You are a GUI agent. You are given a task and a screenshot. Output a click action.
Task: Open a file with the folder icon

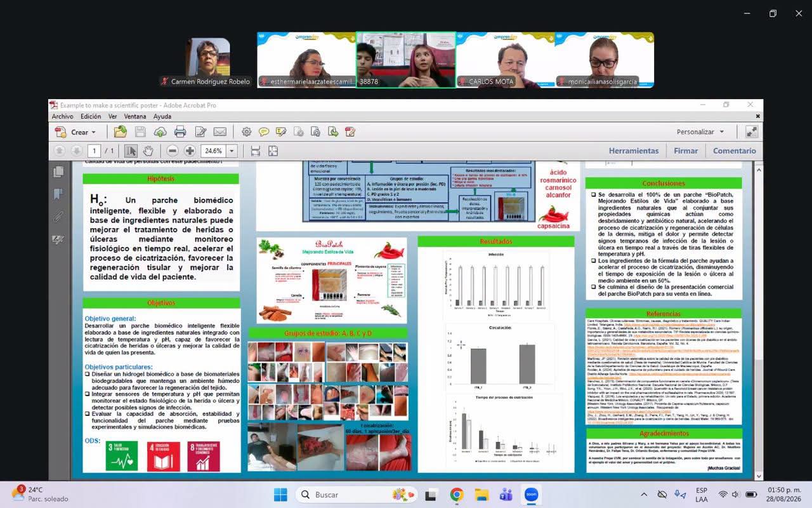[x=121, y=131]
